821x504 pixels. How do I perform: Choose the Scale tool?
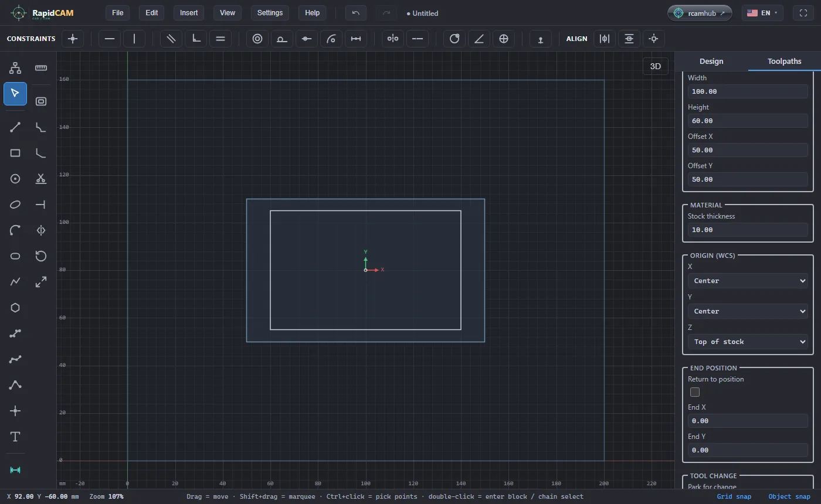[41, 282]
